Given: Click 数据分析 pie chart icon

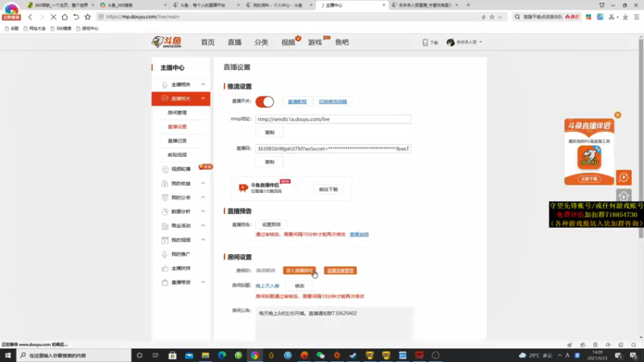Looking at the screenshot, I should (165, 212).
